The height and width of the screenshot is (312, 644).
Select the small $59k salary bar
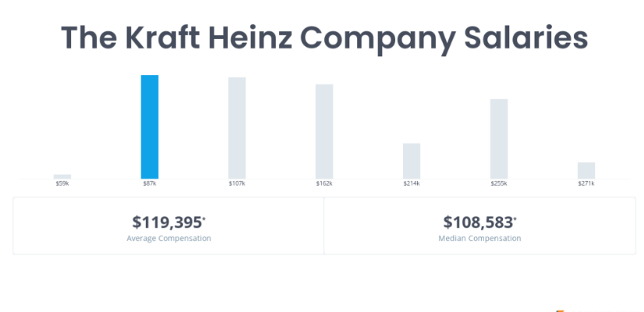tap(62, 176)
